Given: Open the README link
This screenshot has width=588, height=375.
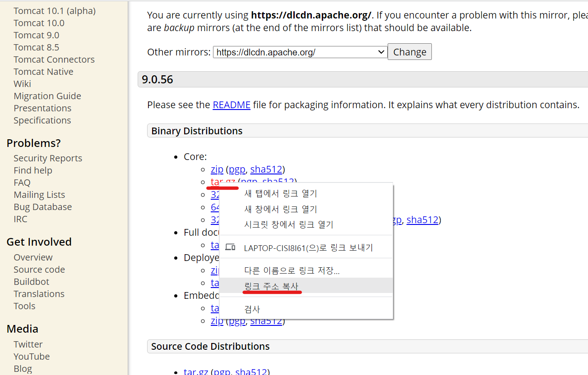Looking at the screenshot, I should pyautogui.click(x=231, y=105).
